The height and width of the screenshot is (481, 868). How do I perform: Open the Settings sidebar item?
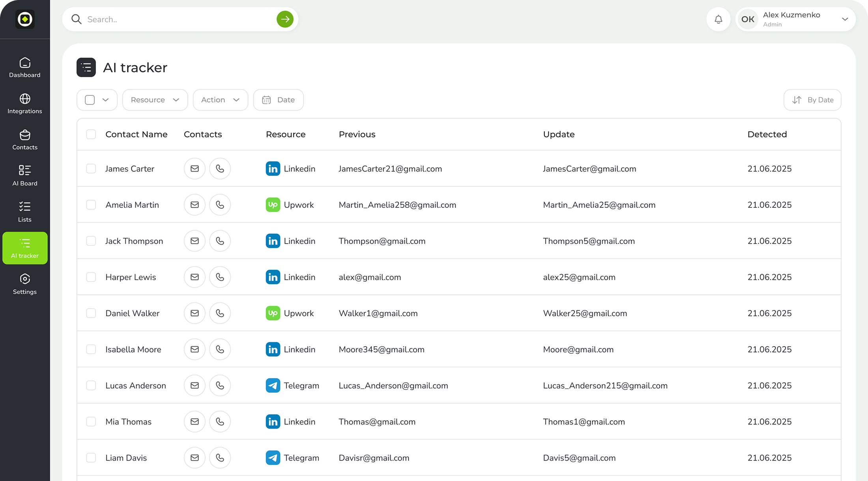(25, 284)
